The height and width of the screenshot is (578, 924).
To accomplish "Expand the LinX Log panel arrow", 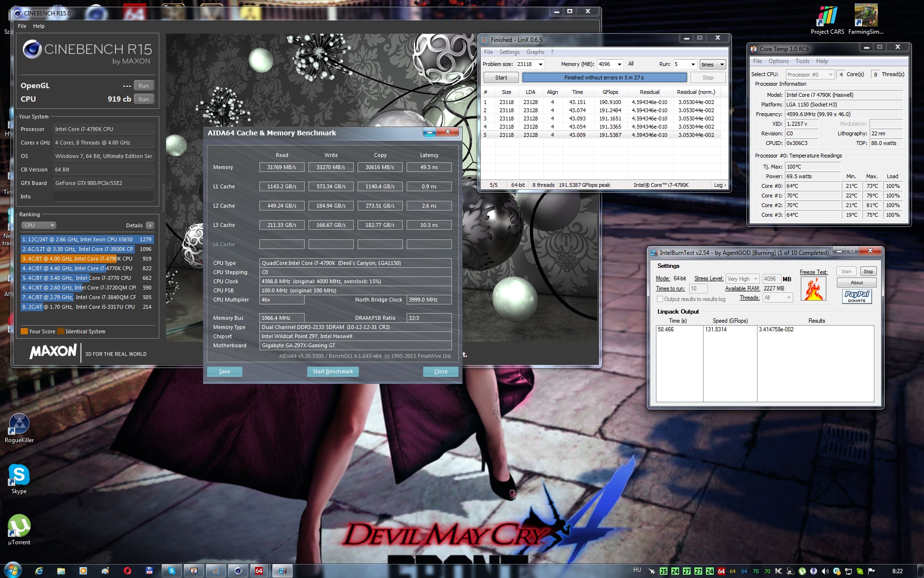I will coord(720,185).
